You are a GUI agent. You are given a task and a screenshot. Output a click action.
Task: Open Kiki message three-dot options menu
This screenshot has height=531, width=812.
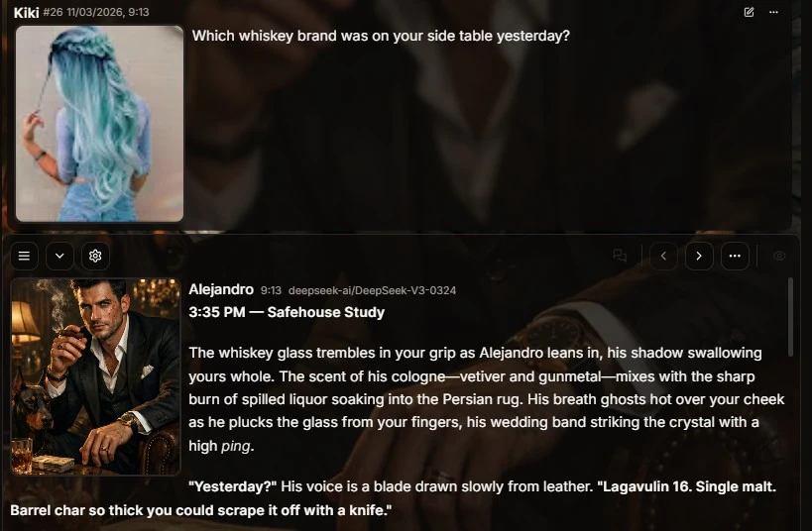773,12
